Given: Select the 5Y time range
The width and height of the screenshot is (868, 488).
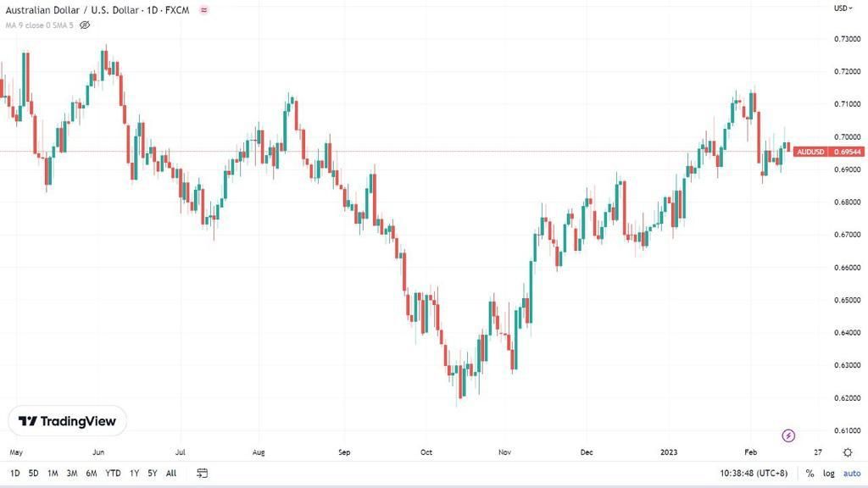Looking at the screenshot, I should 153,473.
